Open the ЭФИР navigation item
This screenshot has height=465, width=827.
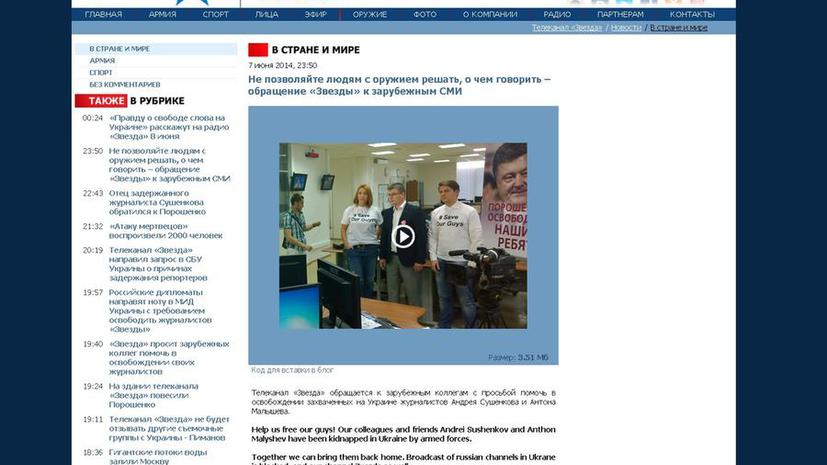click(315, 15)
